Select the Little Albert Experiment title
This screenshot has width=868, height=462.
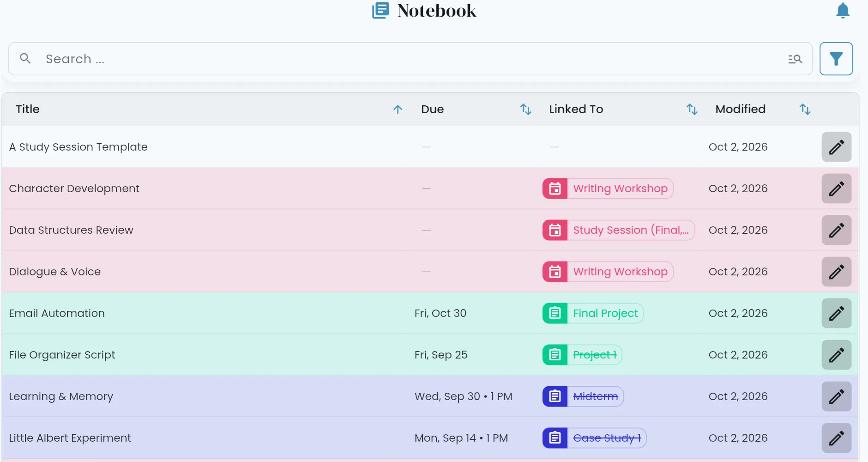pyautogui.click(x=70, y=438)
